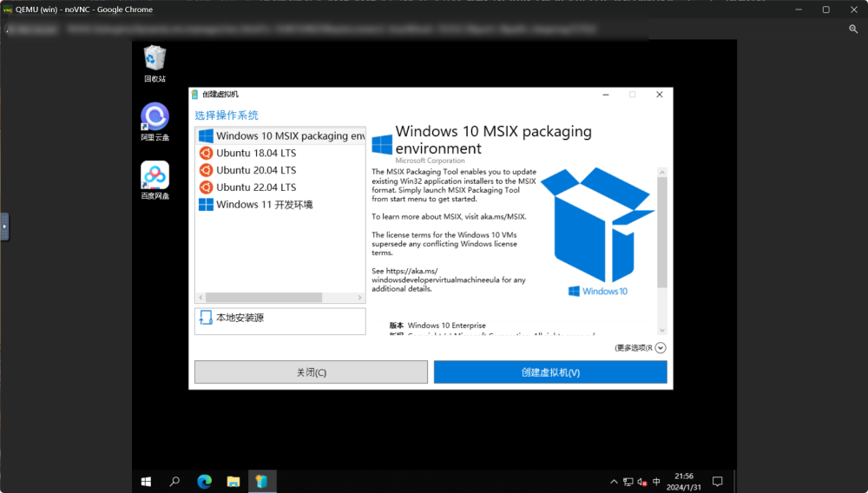
Task: Pick Ubuntu 22.04 LTS in the list
Action: pyautogui.click(x=280, y=187)
